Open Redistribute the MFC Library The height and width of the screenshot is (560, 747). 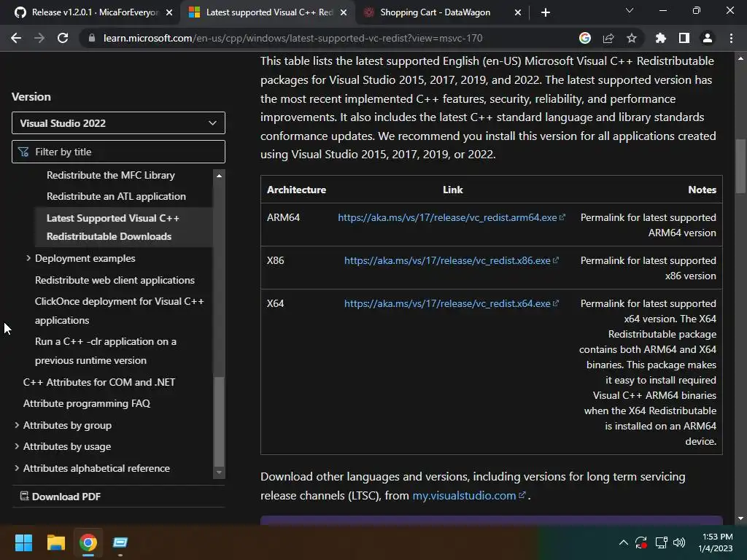pos(111,175)
